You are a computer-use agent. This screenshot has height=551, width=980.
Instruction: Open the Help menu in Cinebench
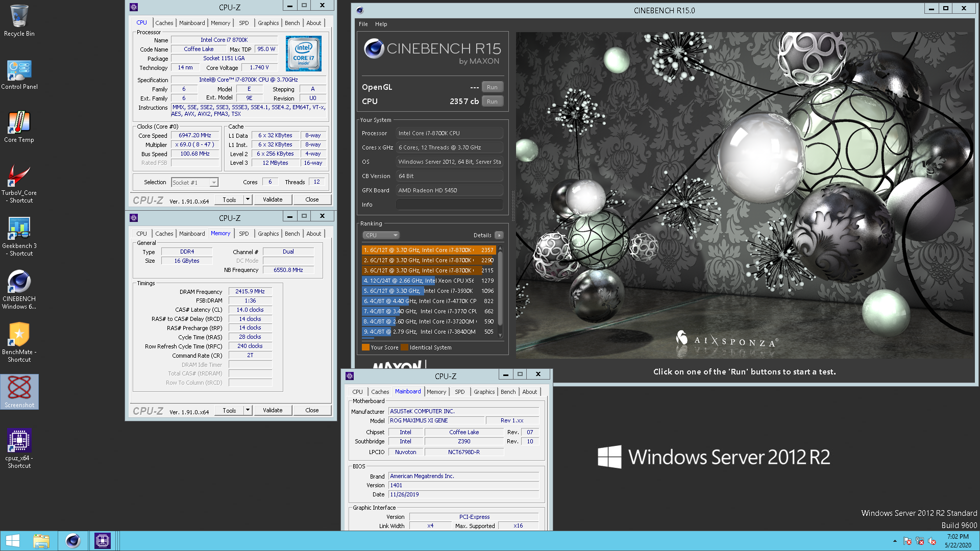381,24
